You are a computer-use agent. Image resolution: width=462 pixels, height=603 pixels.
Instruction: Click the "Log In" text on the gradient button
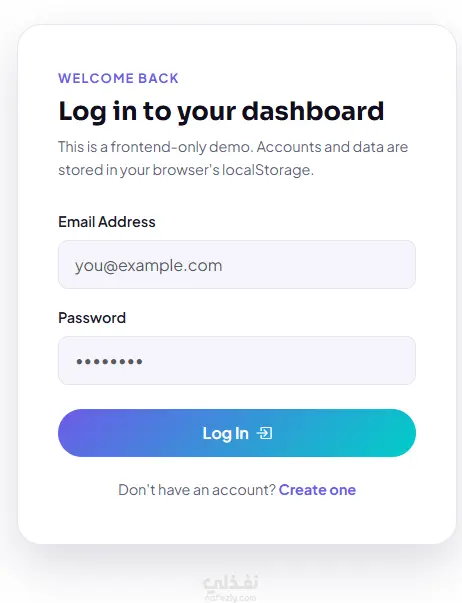click(225, 433)
